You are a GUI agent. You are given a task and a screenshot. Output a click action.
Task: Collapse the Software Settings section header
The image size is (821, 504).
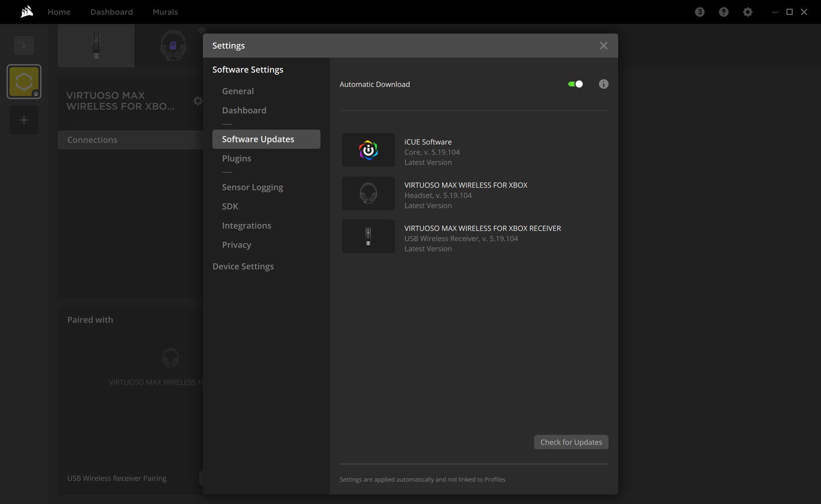tap(248, 70)
